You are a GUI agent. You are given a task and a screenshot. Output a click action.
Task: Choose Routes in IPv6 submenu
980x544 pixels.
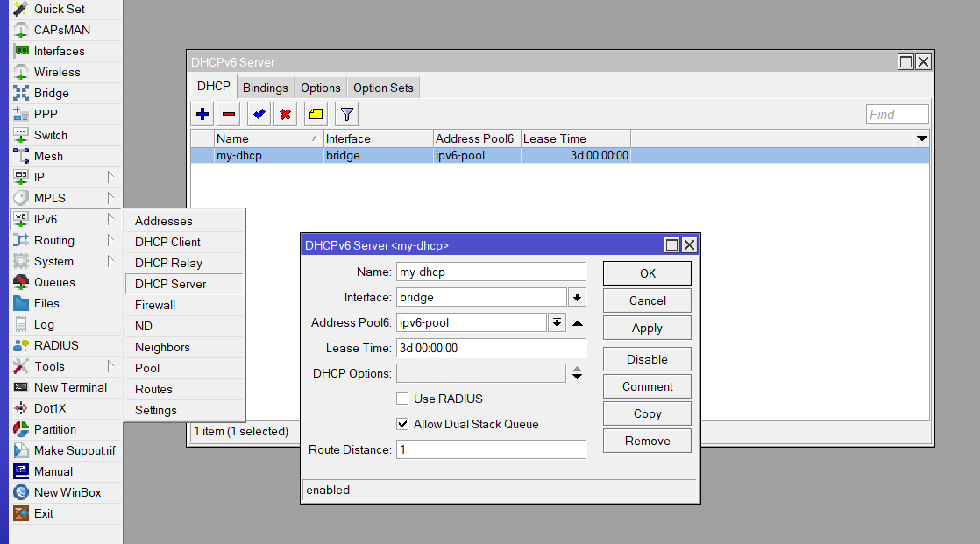tap(184, 389)
